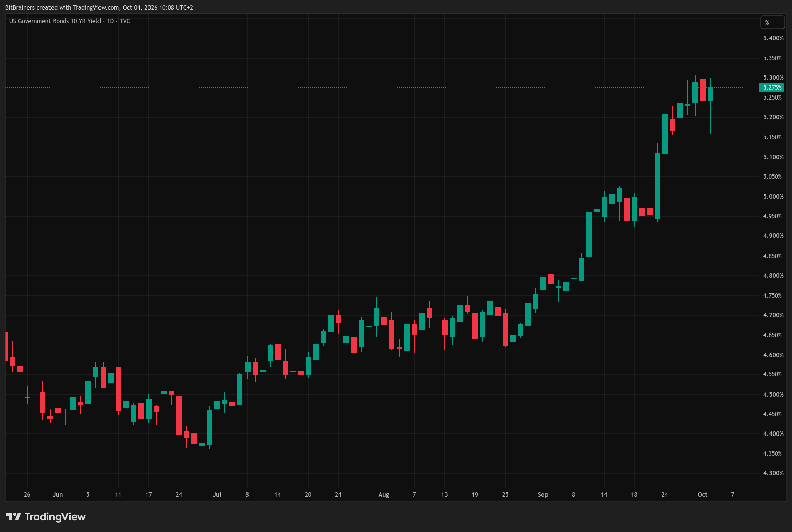
Task: Select the current price label 5.275%
Action: pos(772,88)
